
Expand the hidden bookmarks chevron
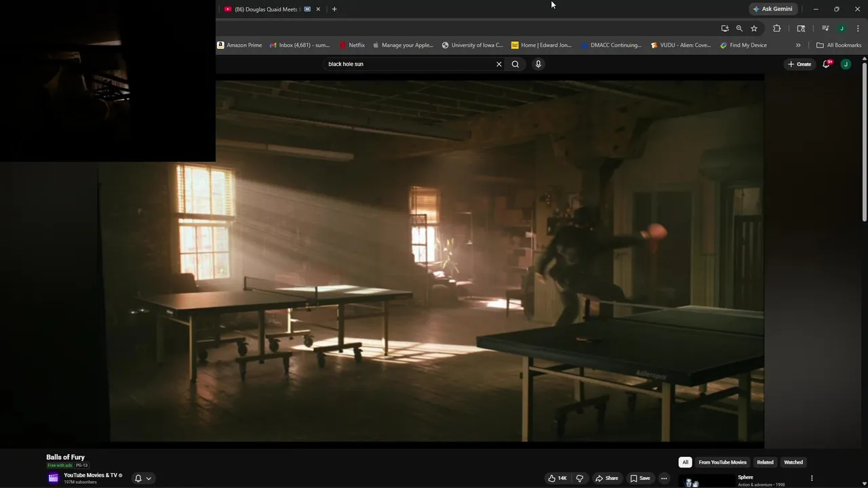[798, 45]
